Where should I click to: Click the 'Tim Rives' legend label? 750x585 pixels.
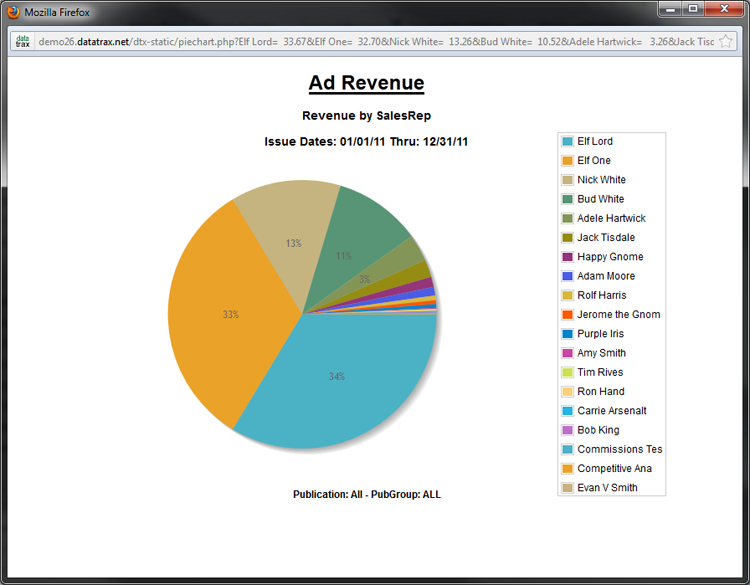click(x=600, y=372)
